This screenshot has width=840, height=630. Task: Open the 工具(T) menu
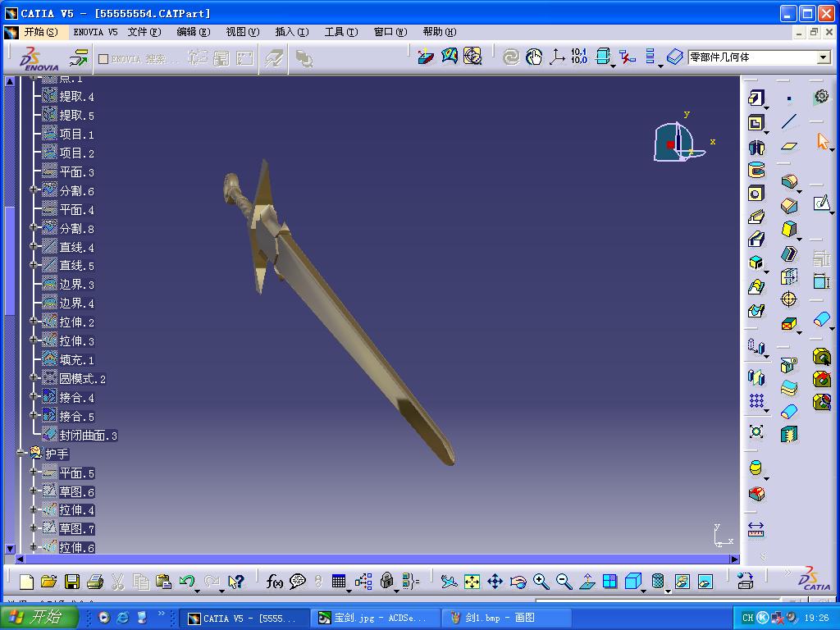(341, 32)
